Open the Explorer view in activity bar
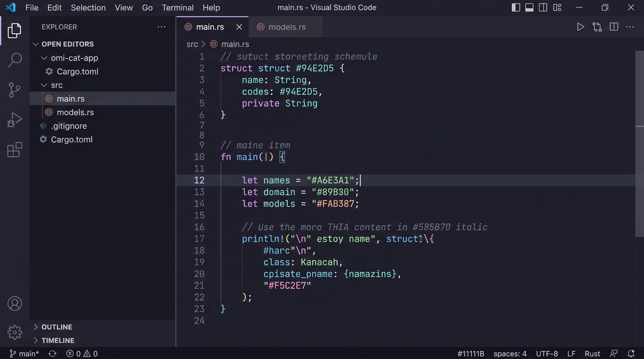Viewport: 644px width, 359px height. click(x=15, y=31)
